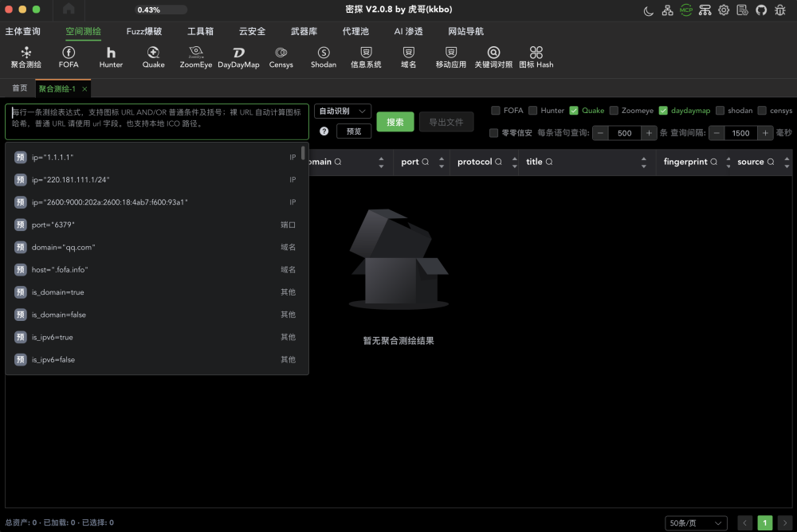Switch to the 首页 tab

coord(20,88)
